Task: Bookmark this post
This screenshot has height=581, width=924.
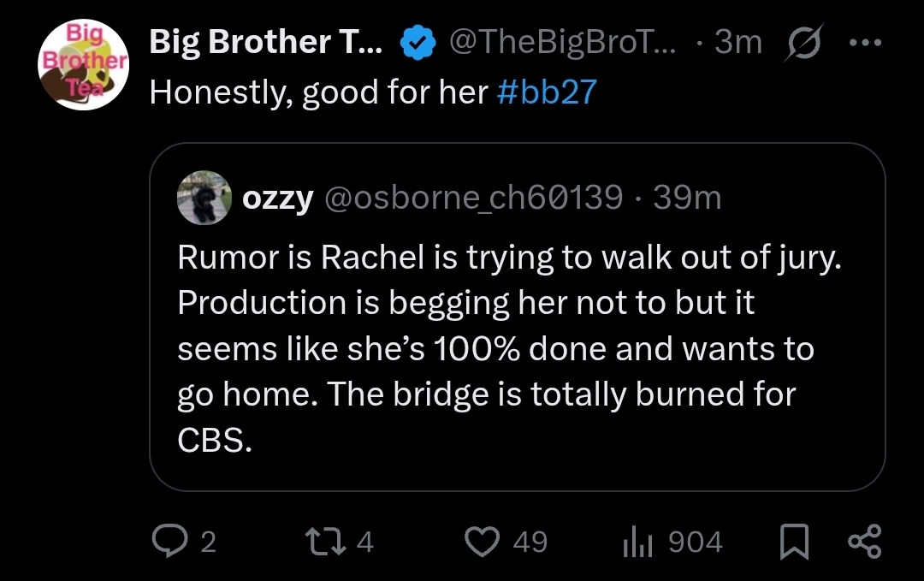Action: (795, 542)
